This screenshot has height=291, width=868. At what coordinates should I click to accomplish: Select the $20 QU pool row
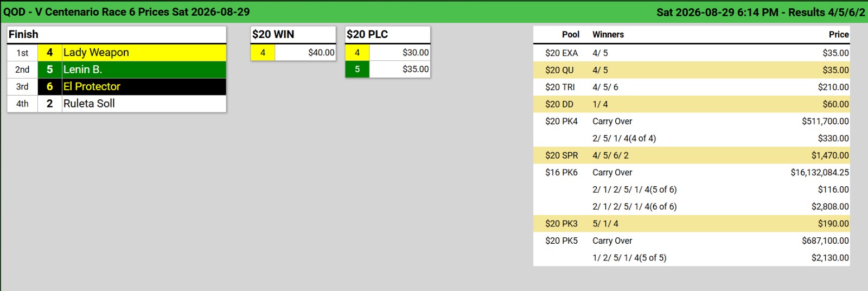click(x=692, y=70)
